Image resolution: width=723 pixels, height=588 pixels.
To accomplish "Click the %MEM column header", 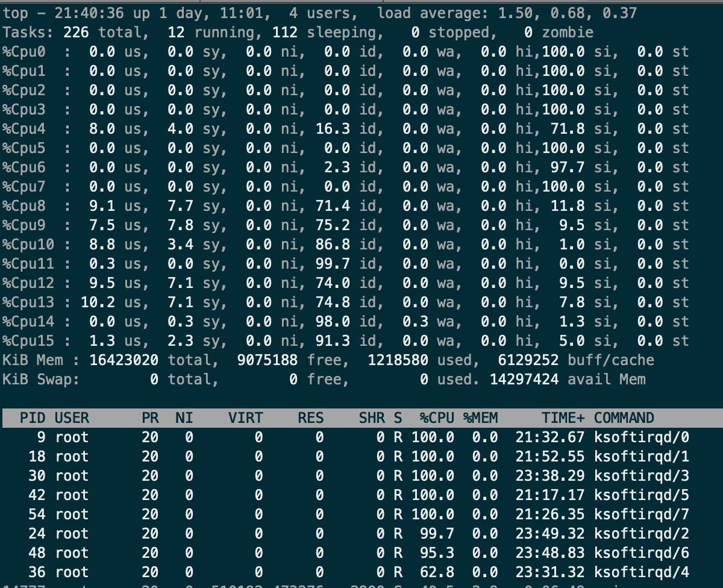I will (481, 418).
